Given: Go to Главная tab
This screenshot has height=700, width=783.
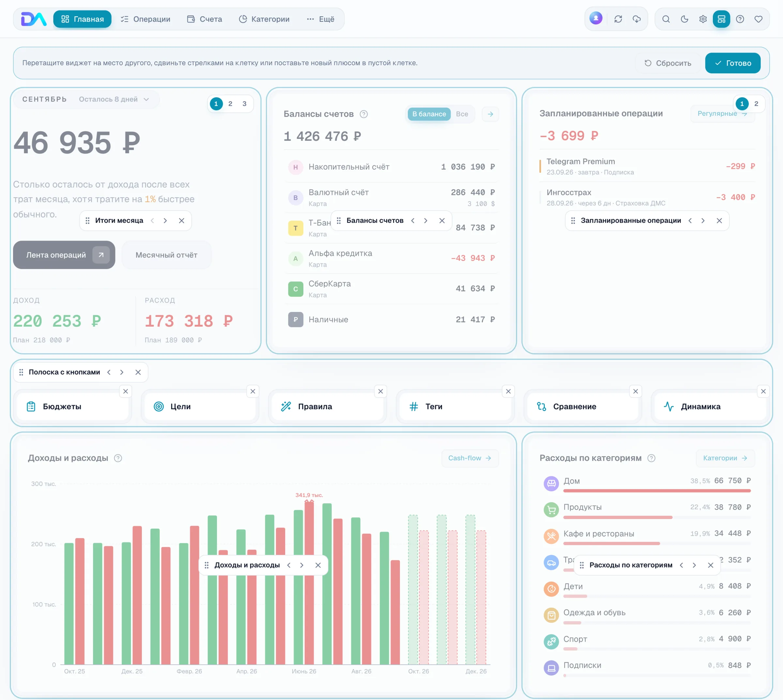Looking at the screenshot, I should tap(82, 19).
